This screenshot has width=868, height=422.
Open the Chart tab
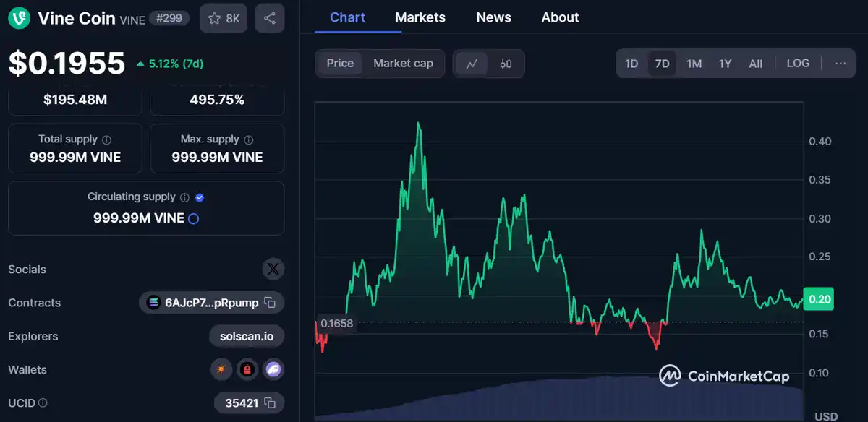tap(347, 17)
